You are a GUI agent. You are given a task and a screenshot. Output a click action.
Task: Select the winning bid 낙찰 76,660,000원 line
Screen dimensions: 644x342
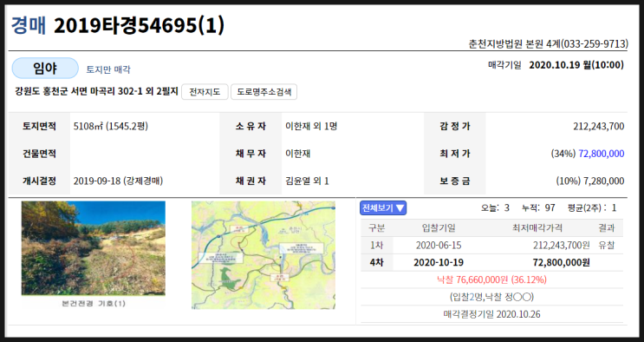[491, 280]
